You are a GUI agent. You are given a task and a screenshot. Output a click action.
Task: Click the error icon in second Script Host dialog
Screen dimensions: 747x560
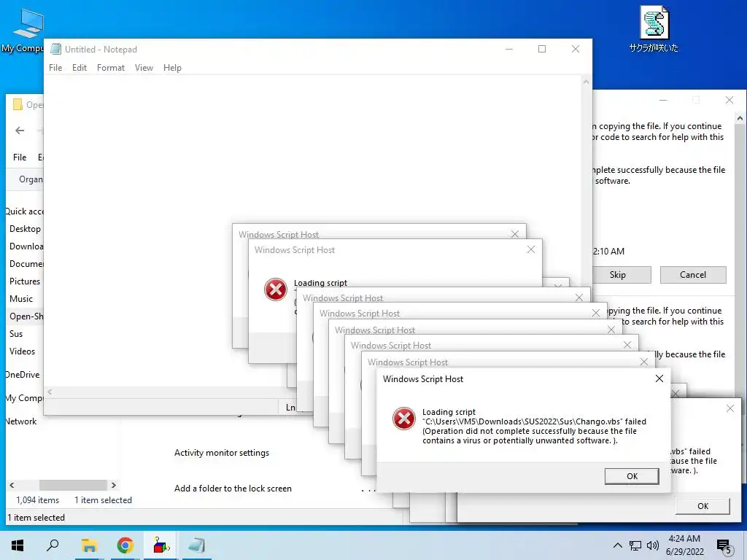[275, 289]
